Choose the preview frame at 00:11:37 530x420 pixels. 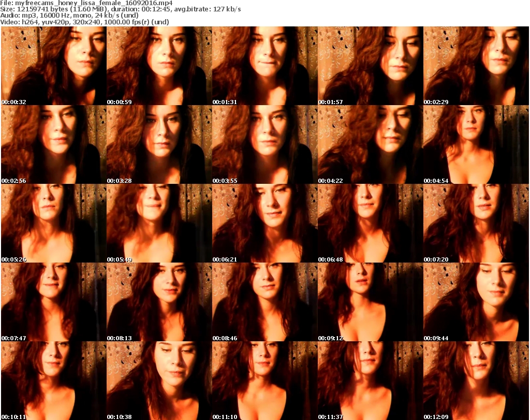point(371,381)
